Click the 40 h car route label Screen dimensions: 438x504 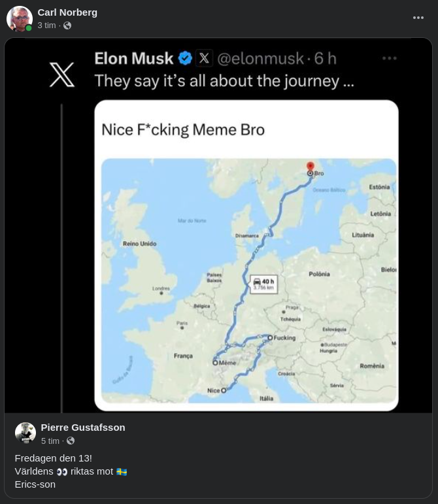point(264,284)
